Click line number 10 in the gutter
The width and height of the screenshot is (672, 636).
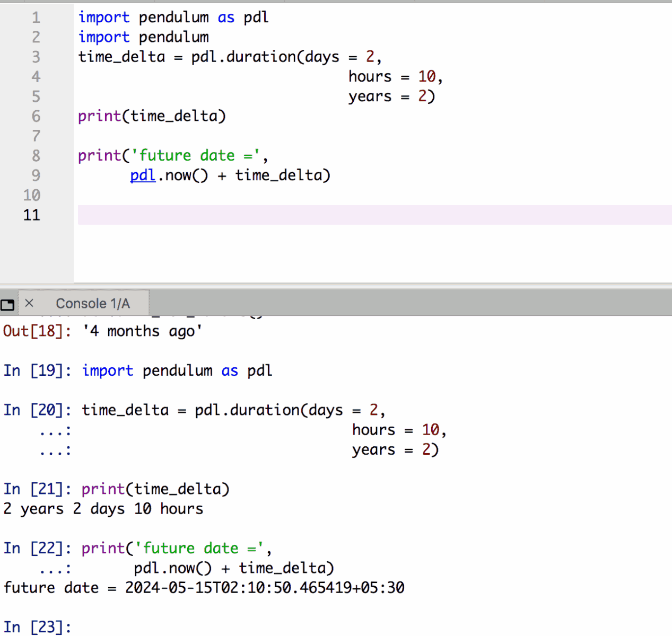tap(32, 196)
